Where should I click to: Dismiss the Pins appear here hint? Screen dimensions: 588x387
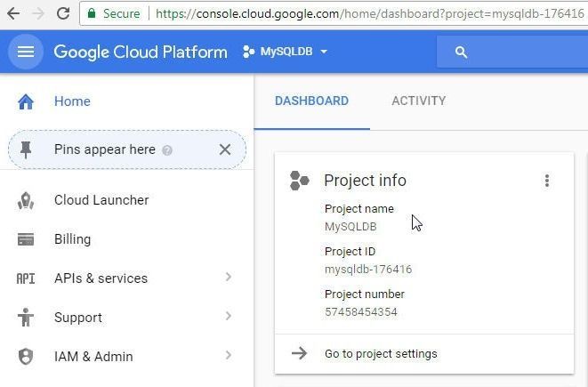225,149
